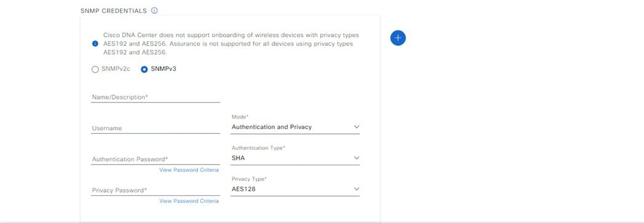The height and width of the screenshot is (223, 644).
Task: Click the SNMP CREDENTIALS section heading
Action: [x=113, y=11]
